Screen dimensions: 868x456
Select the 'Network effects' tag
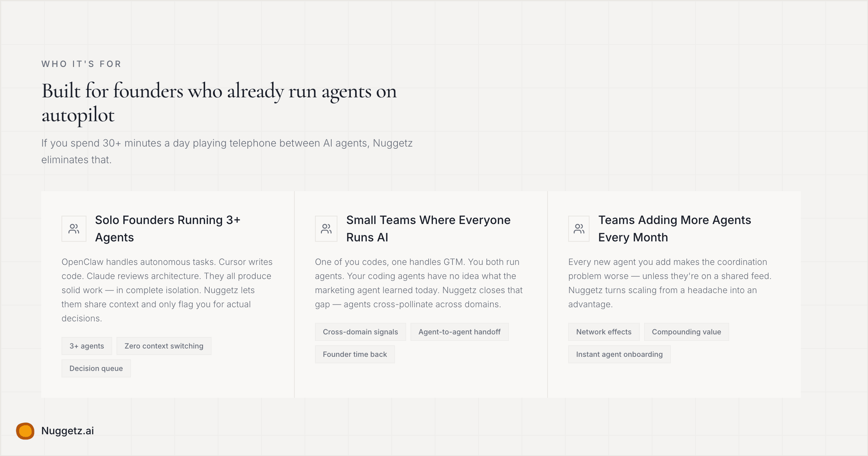coord(604,332)
